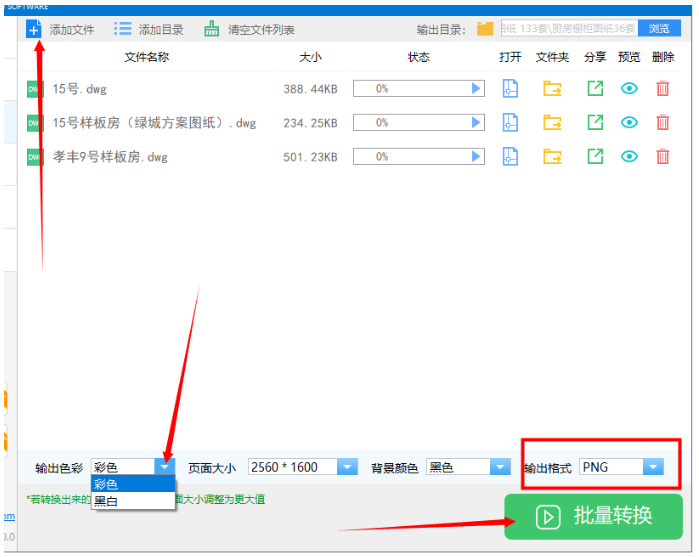Open the file 15号.dwg via open icon
699x557 pixels.
coord(510,89)
